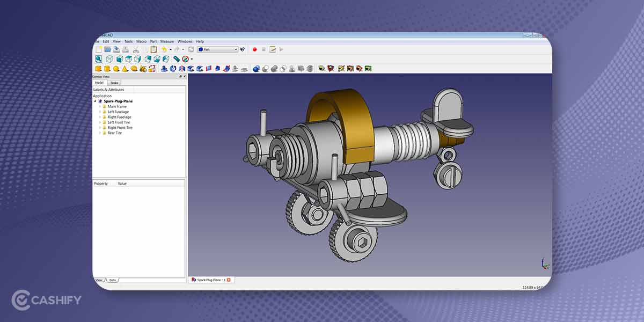Open the Macro menu
The image size is (644, 322).
(141, 41)
